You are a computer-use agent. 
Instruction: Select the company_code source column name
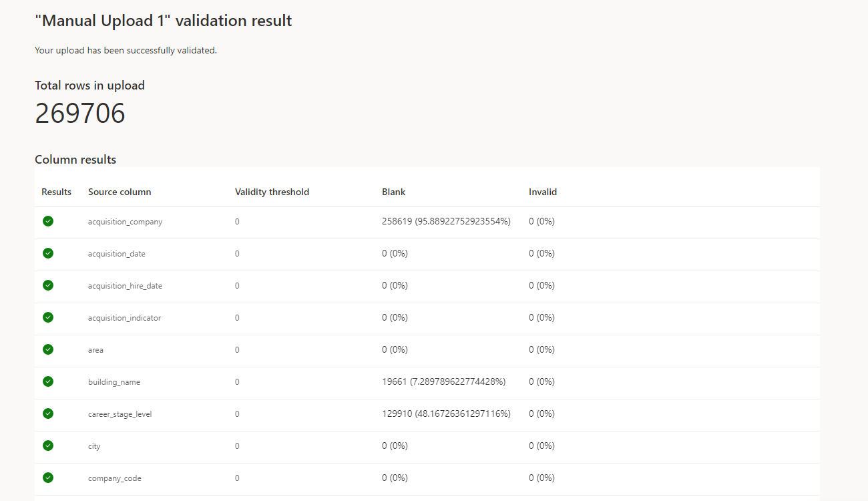[x=115, y=478]
